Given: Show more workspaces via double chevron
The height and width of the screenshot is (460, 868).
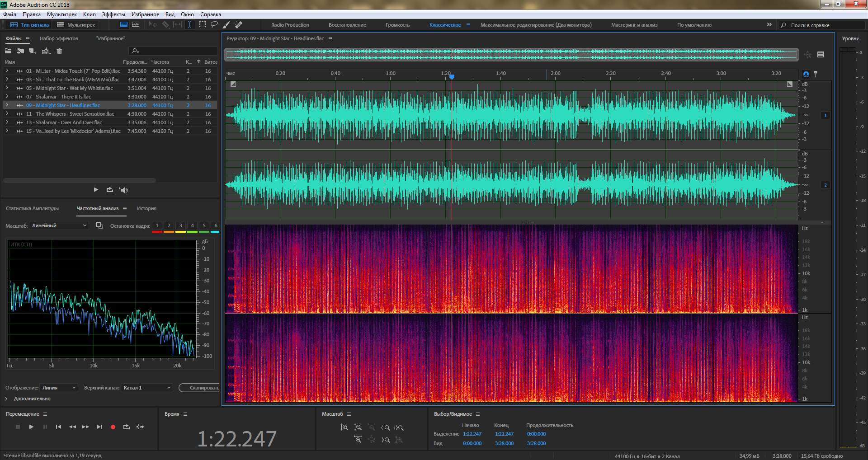Looking at the screenshot, I should (769, 25).
